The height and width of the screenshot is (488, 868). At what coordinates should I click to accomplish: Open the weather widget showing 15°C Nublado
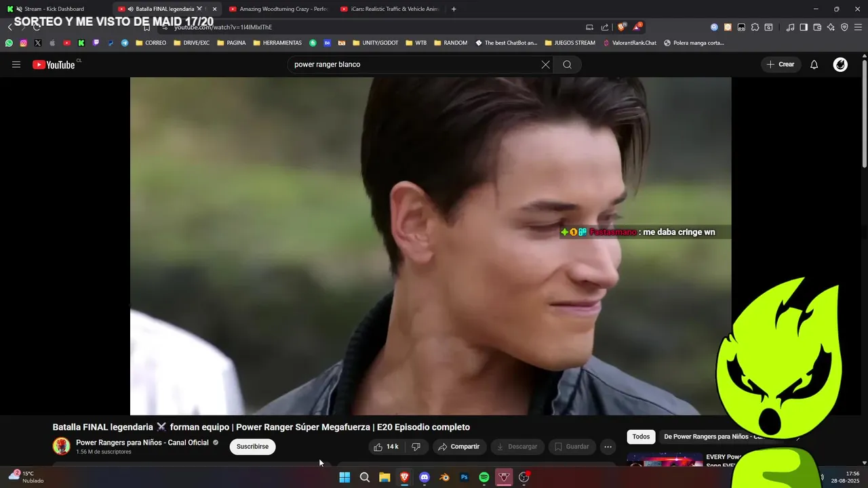point(26,477)
